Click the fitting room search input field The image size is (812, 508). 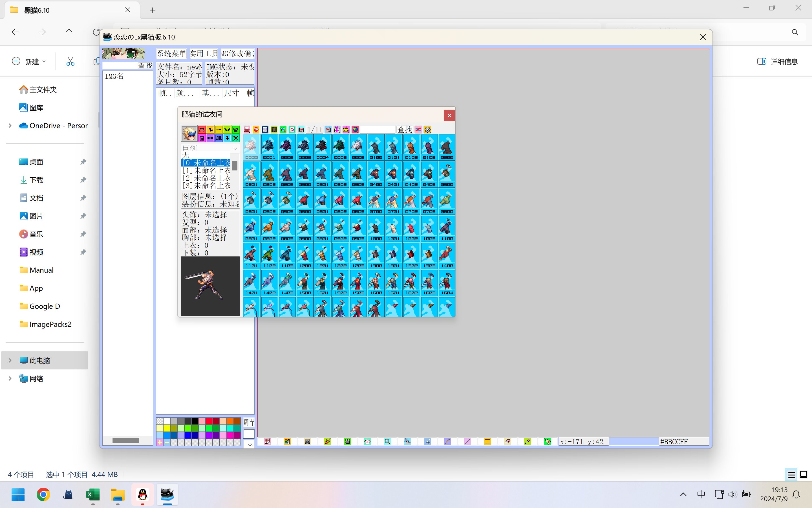coord(378,130)
